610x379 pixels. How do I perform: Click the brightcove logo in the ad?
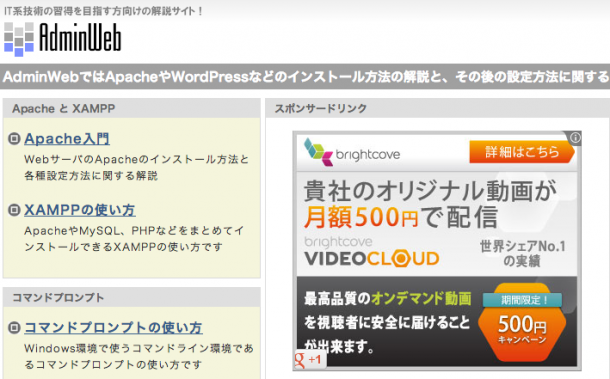[352, 153]
